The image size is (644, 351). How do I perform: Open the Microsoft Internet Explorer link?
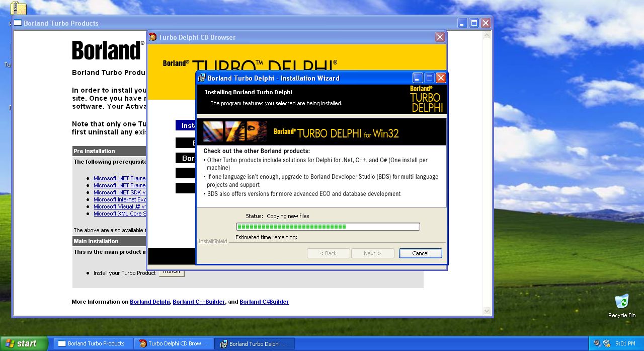(x=120, y=199)
